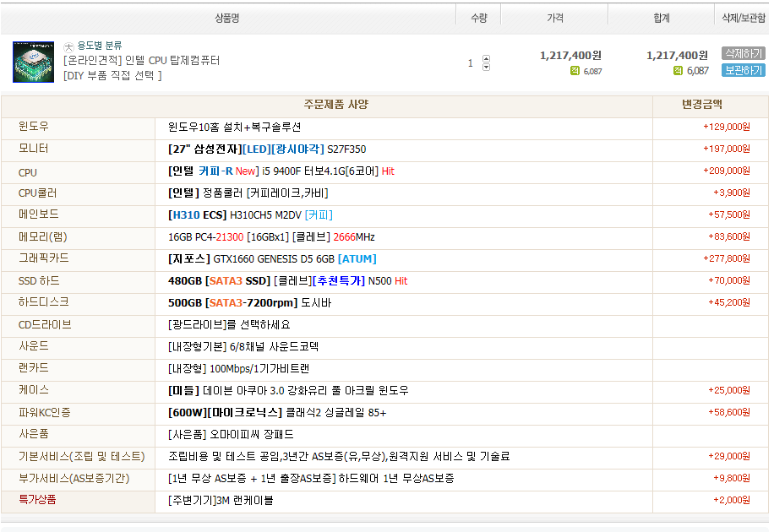Click the GTX1660 GENESIS D5 6GB entry
This screenshot has height=532, width=774.
point(272,259)
